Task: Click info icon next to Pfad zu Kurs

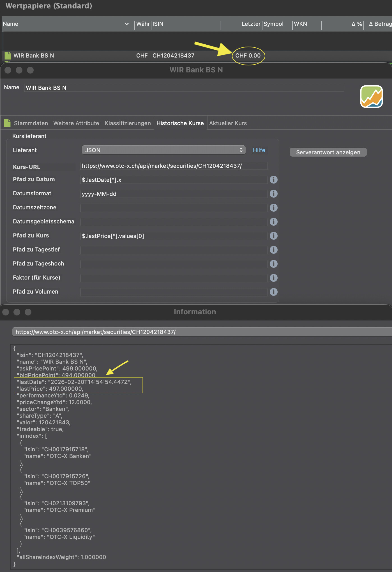Action: pyautogui.click(x=273, y=236)
